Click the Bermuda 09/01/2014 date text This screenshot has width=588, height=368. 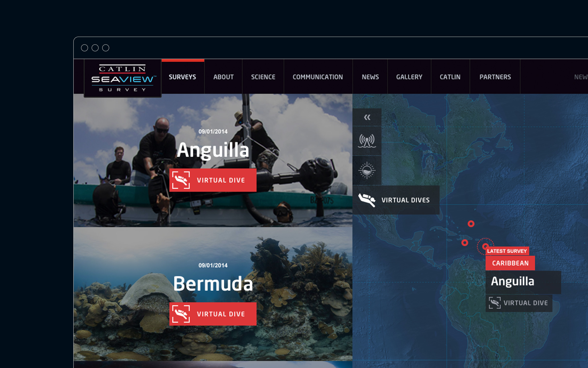click(x=213, y=265)
